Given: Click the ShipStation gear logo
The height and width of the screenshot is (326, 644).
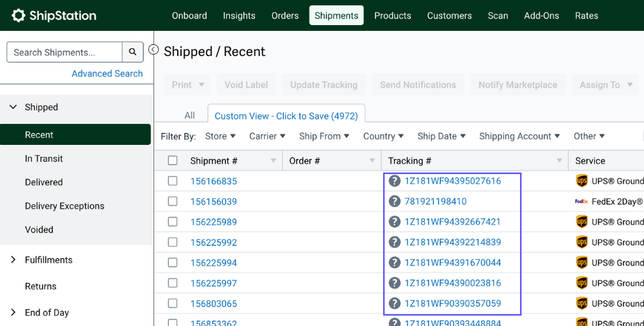Looking at the screenshot, I should (x=18, y=15).
